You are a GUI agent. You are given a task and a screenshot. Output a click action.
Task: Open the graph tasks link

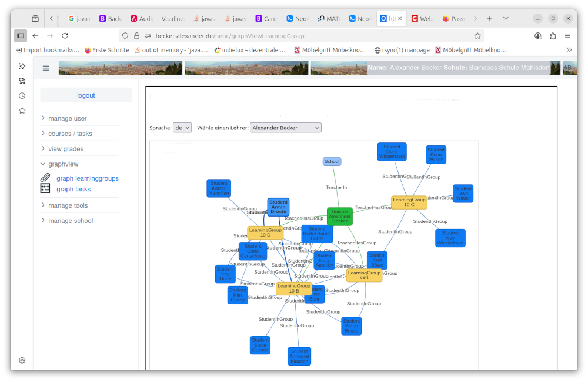[x=73, y=189]
